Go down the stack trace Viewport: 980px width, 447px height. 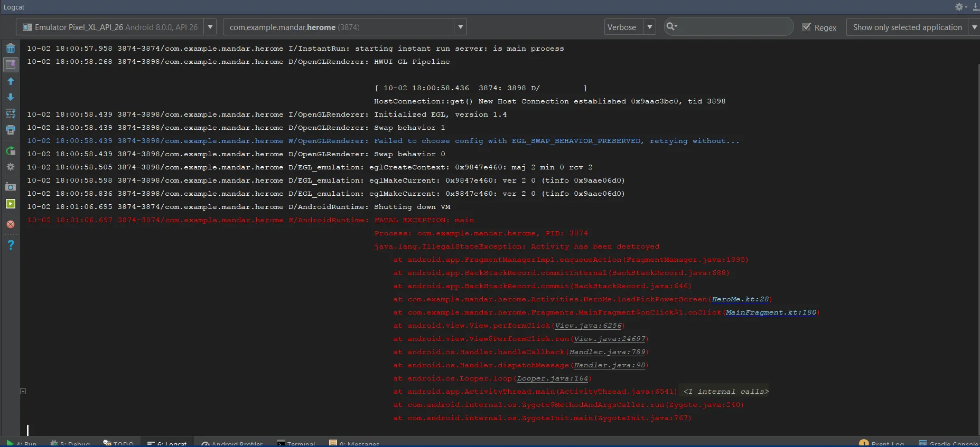coord(11,97)
